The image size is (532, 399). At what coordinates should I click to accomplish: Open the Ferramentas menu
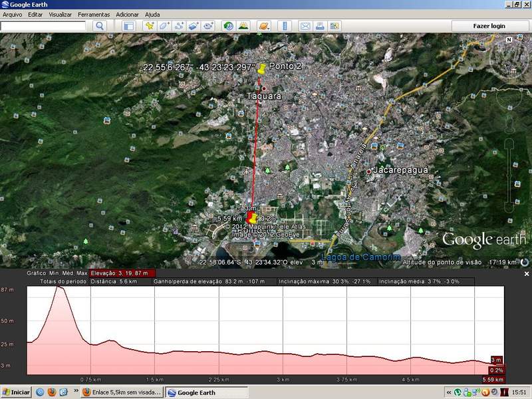(x=94, y=15)
